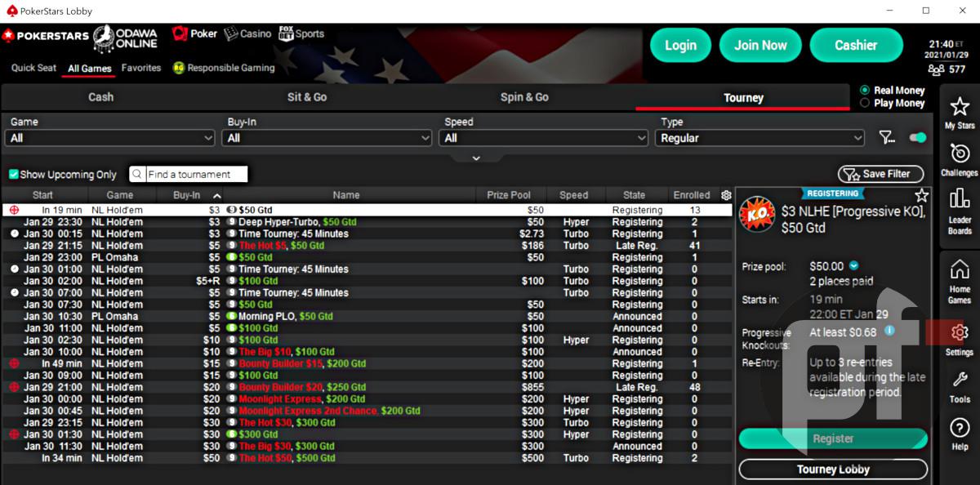Screen dimensions: 980x485
Task: Switch to Cash tab
Action: pyautogui.click(x=101, y=97)
